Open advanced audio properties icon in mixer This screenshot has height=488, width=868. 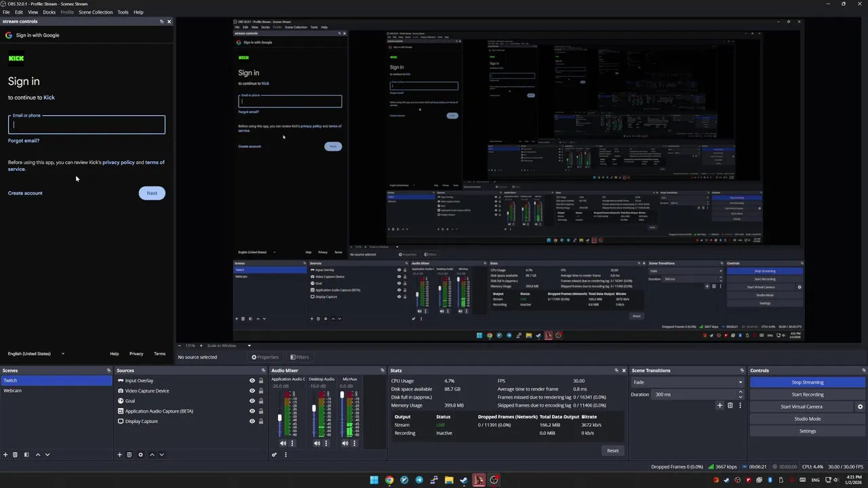(x=274, y=455)
